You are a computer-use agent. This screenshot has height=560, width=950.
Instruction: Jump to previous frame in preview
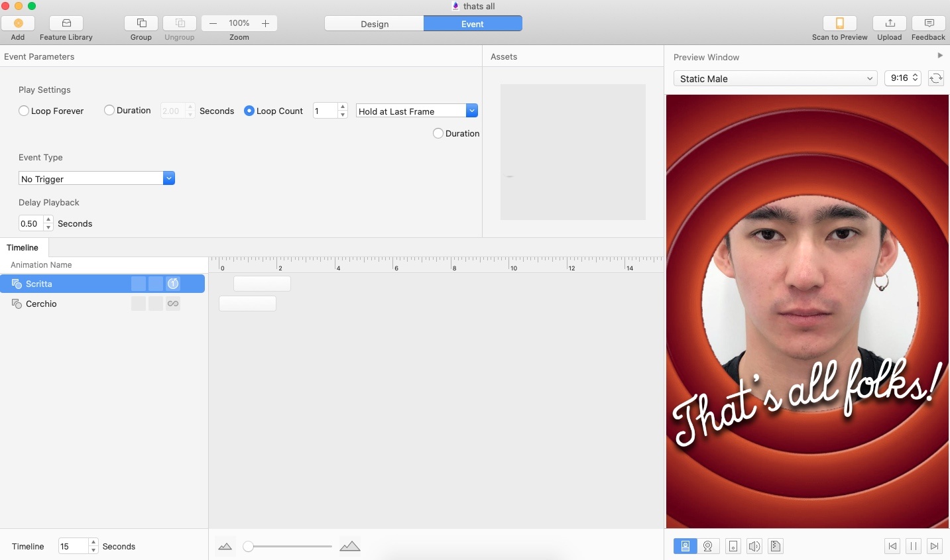point(892,546)
